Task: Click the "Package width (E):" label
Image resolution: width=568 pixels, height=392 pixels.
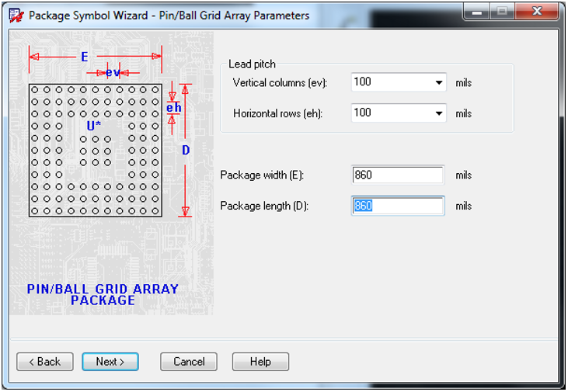Action: coord(263,175)
